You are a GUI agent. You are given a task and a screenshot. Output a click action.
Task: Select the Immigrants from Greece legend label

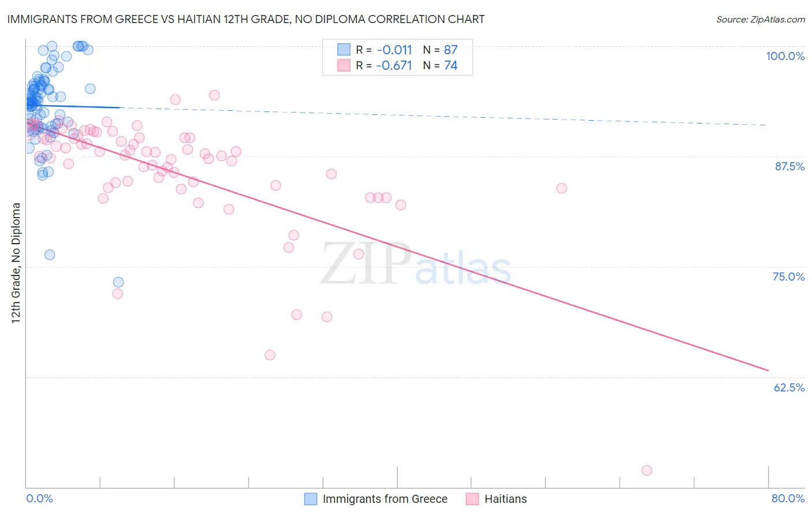click(385, 499)
